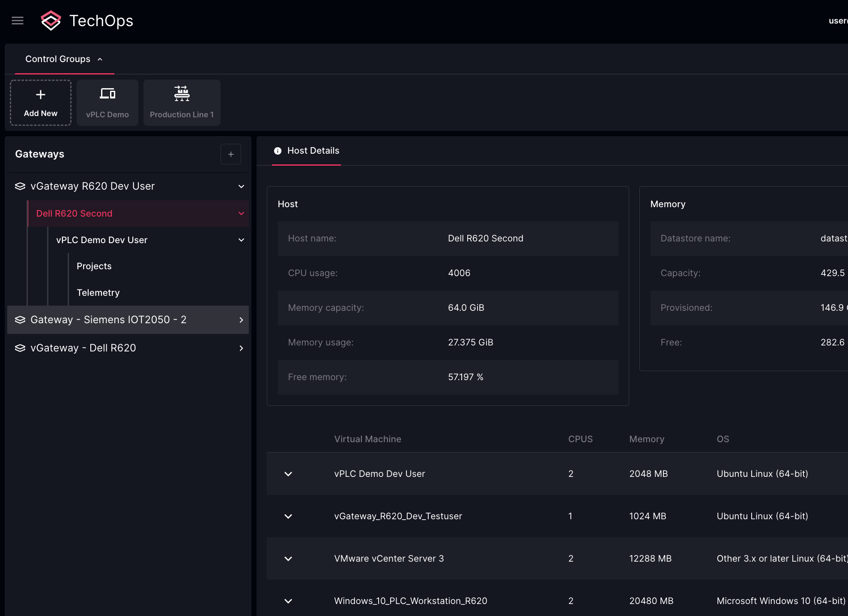The width and height of the screenshot is (848, 616).
Task: Open the Production Line 1 control group
Action: tap(182, 103)
